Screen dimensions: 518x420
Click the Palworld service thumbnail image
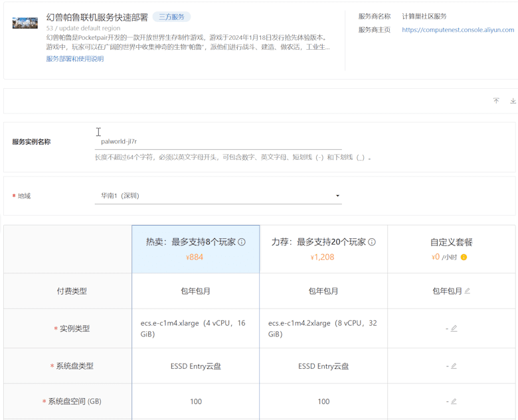click(x=25, y=23)
